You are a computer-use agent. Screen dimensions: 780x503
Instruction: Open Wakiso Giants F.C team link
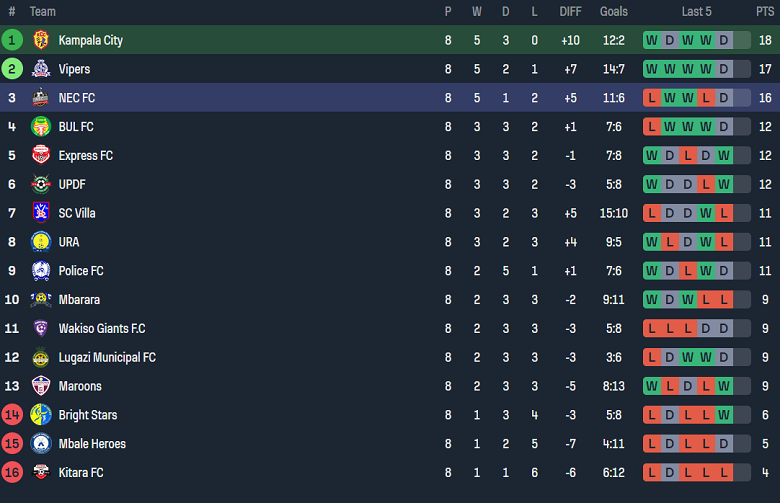tap(102, 329)
